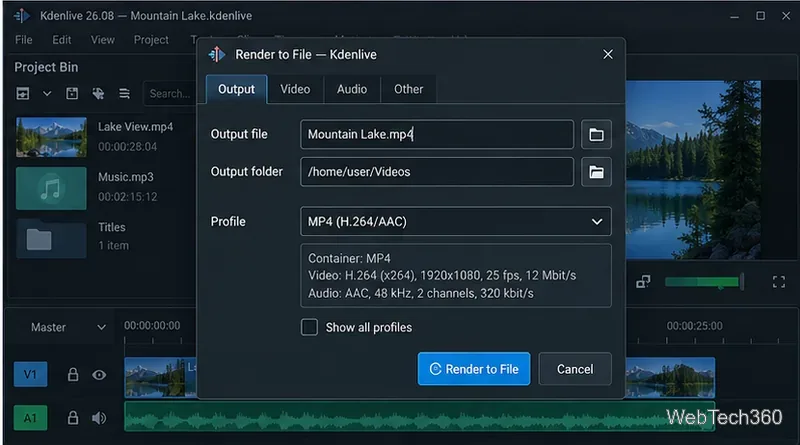This screenshot has width=800, height=445.
Task: Click the Music.mp3 duration 00:02:15:12
Action: (128, 197)
